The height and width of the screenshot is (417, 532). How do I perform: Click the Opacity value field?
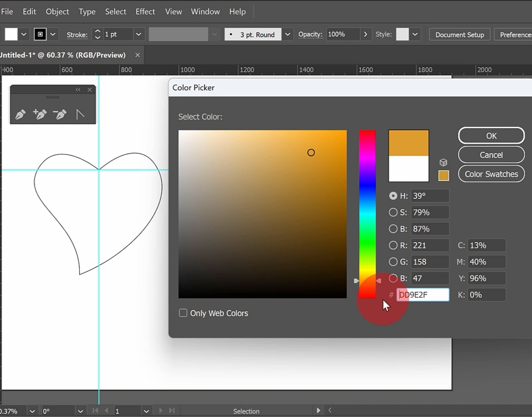click(343, 34)
